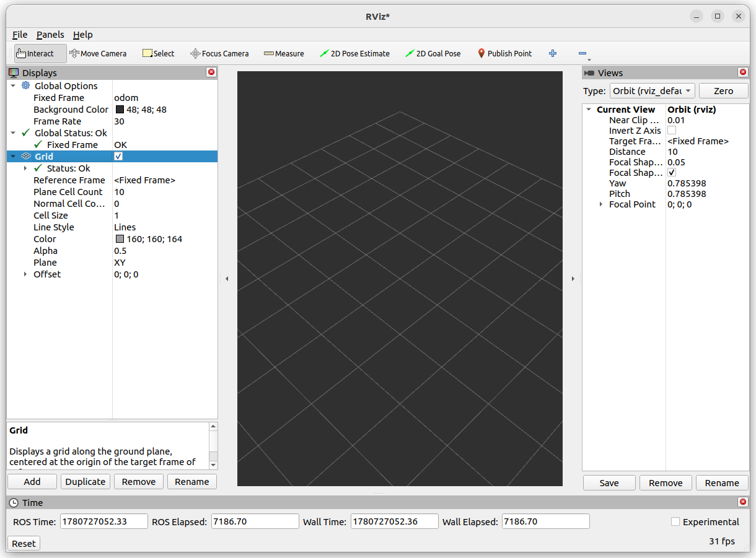The image size is (756, 558).
Task: Close the Views panel with red X
Action: pyautogui.click(x=743, y=72)
